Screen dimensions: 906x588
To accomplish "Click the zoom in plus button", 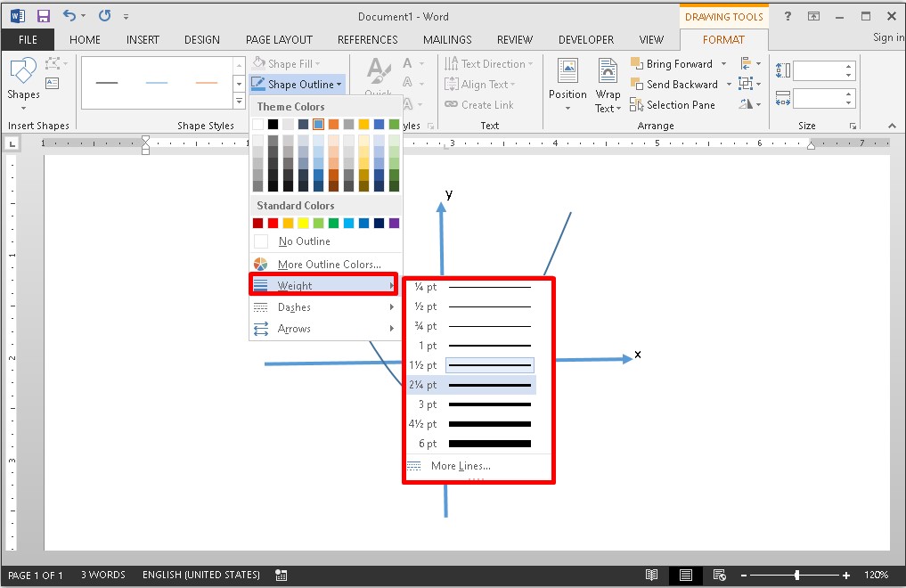I will coord(845,576).
